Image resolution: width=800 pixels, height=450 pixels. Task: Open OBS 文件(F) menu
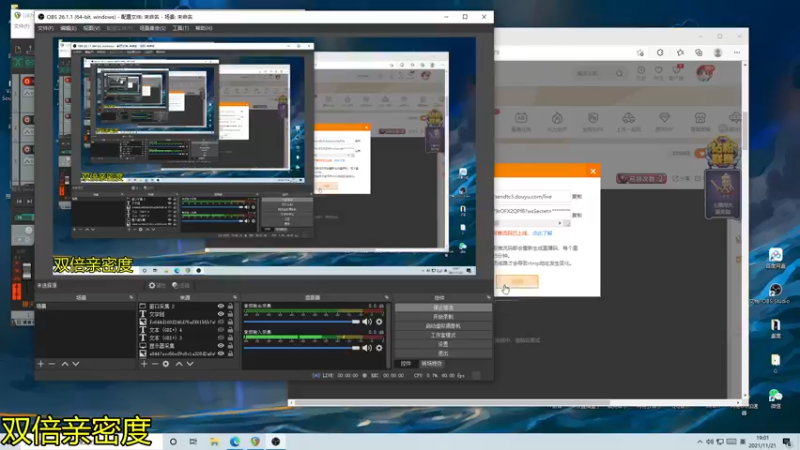(45, 28)
